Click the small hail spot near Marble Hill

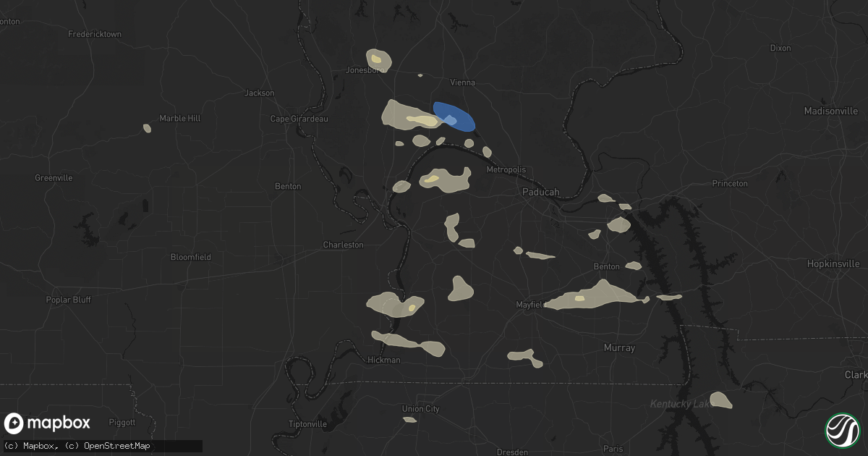(147, 128)
